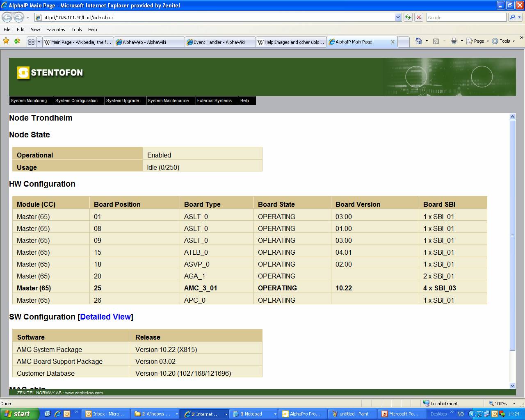Viewport: 525px width, 420px height.
Task: Open the zoom level 100% dropdown
Action: tap(500, 404)
